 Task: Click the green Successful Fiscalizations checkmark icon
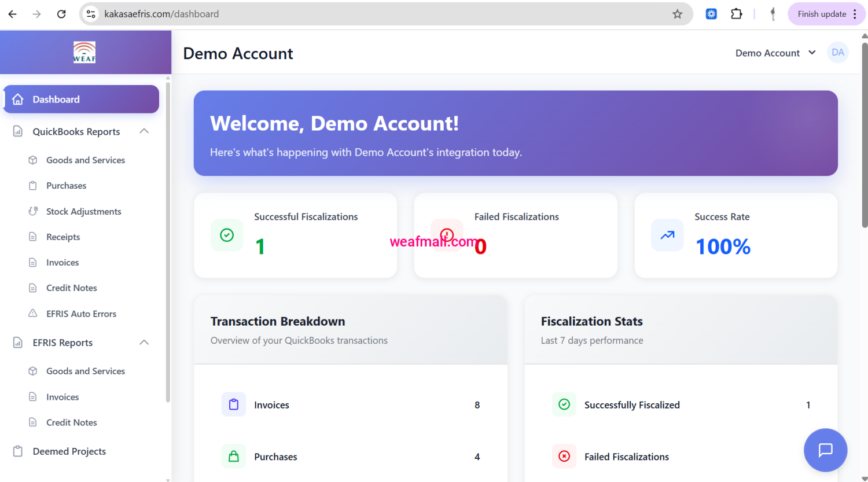click(x=227, y=235)
